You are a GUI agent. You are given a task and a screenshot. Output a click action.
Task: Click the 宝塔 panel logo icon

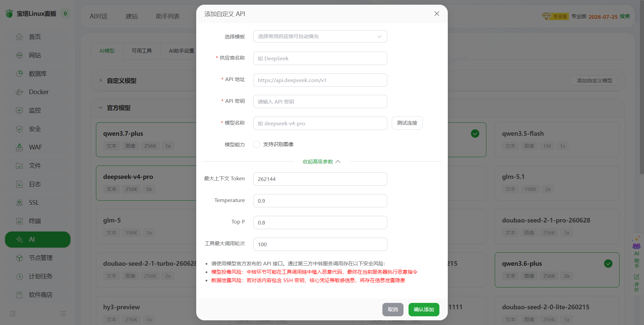[x=9, y=14]
